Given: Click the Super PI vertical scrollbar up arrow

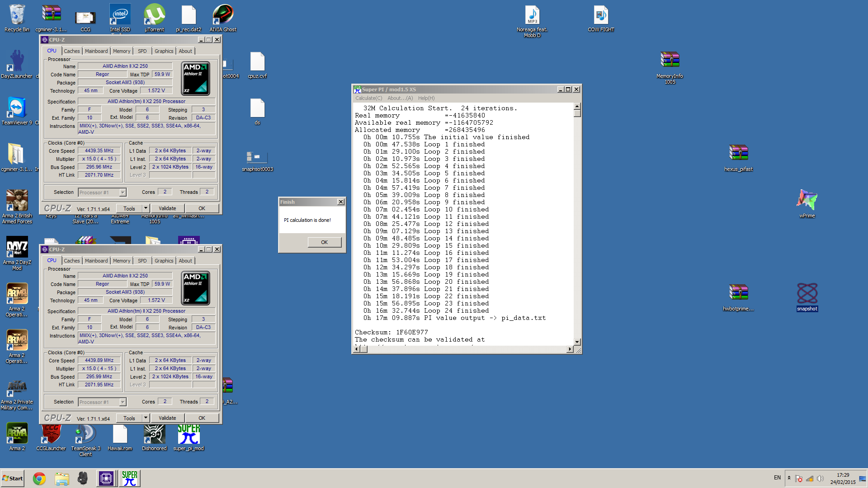Looking at the screenshot, I should (577, 106).
